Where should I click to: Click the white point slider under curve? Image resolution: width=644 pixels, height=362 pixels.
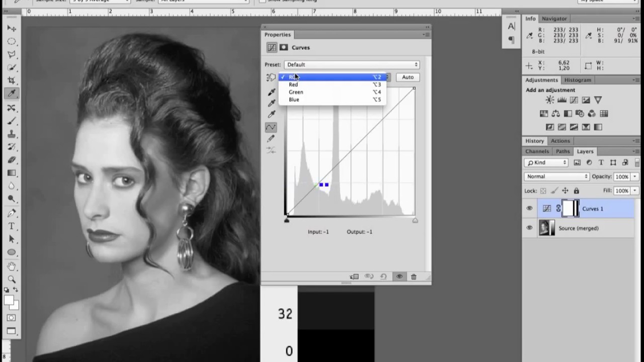415,220
